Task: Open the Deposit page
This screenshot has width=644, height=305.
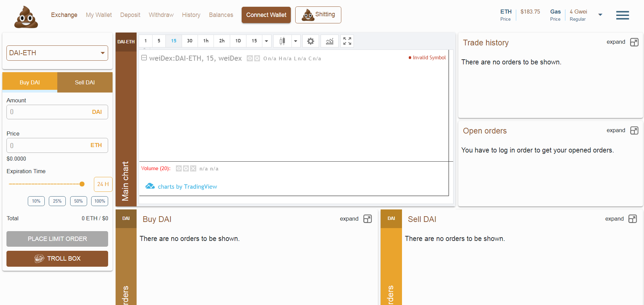Action: pos(130,15)
